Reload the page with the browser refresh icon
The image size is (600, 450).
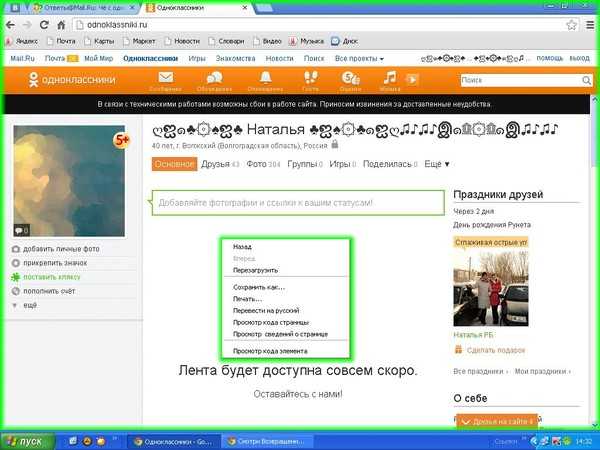(x=44, y=25)
